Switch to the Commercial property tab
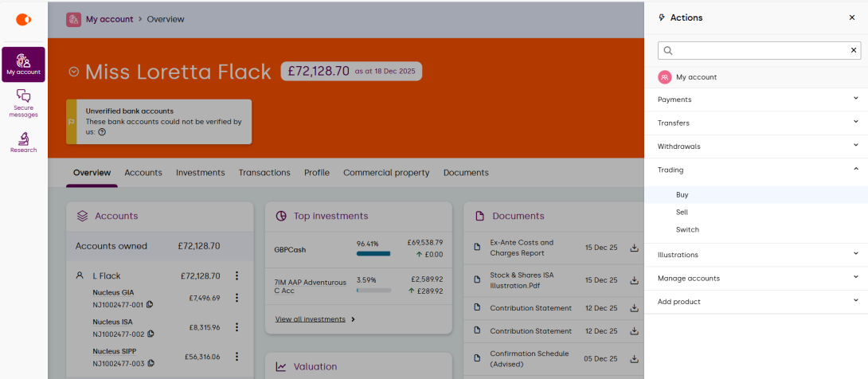 tap(386, 173)
